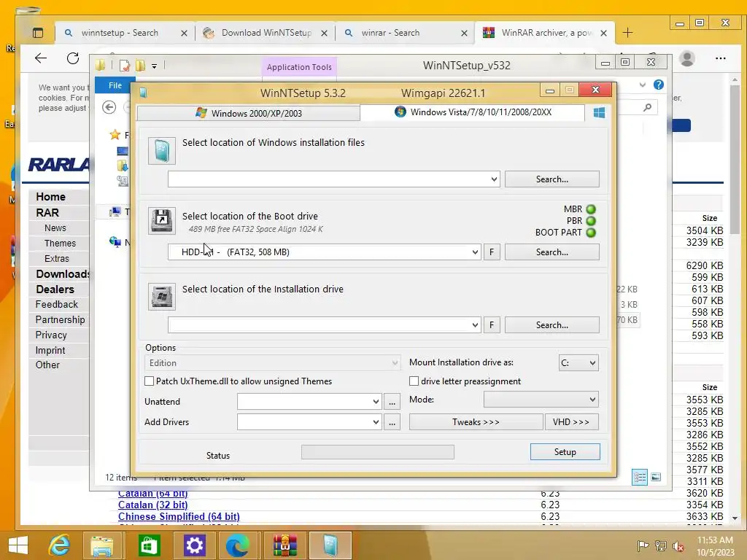Open Explorer help question mark icon
Viewport: 747px width, 560px height.
pos(659,85)
